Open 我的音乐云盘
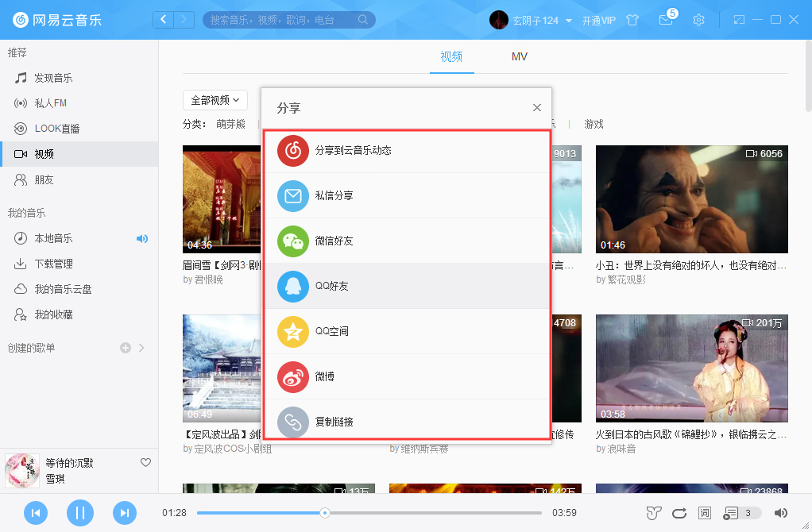 pos(64,289)
